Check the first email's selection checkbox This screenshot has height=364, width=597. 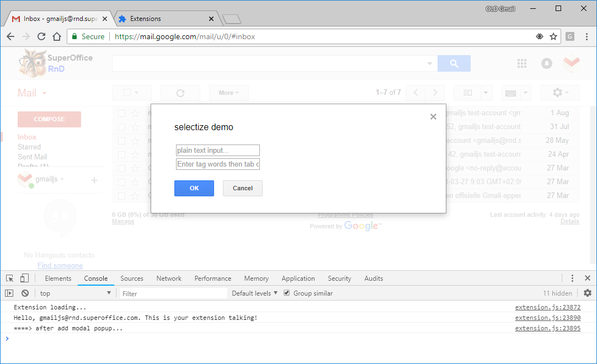(x=121, y=113)
